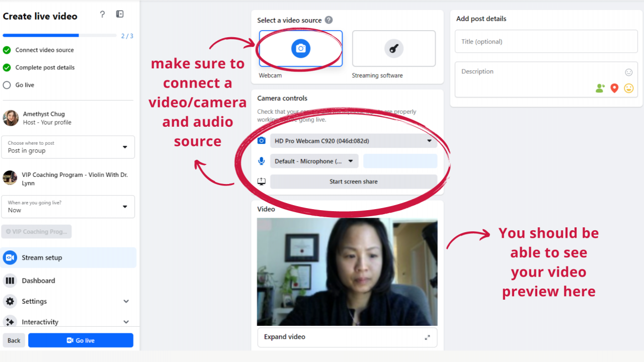The height and width of the screenshot is (362, 644).
Task: Click Start screen share button
Action: click(354, 182)
